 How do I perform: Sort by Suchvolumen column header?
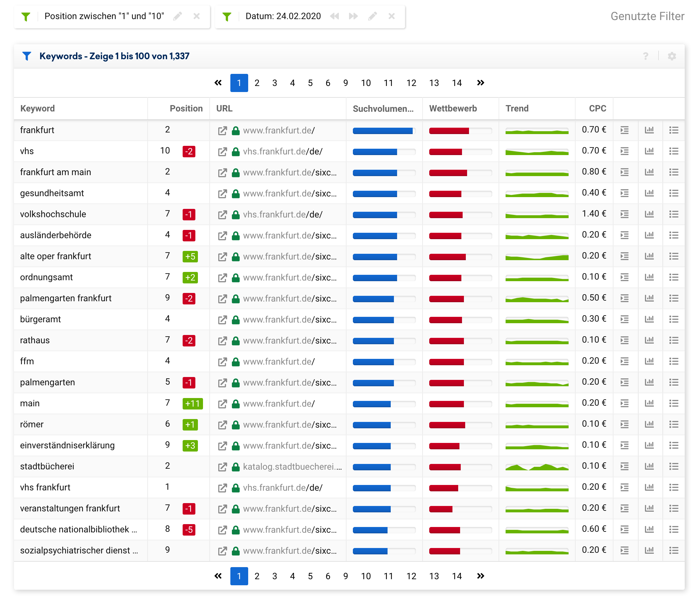[383, 109]
